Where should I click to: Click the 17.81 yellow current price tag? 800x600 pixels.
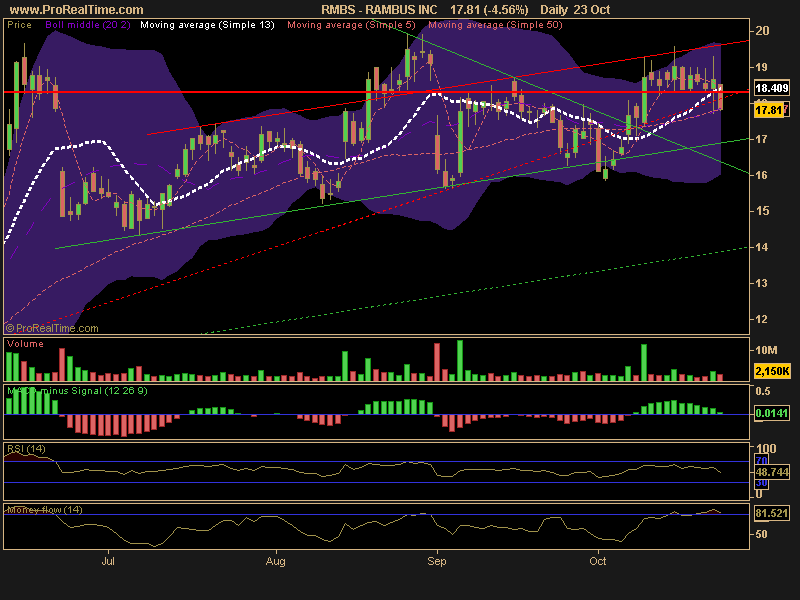pos(769,110)
